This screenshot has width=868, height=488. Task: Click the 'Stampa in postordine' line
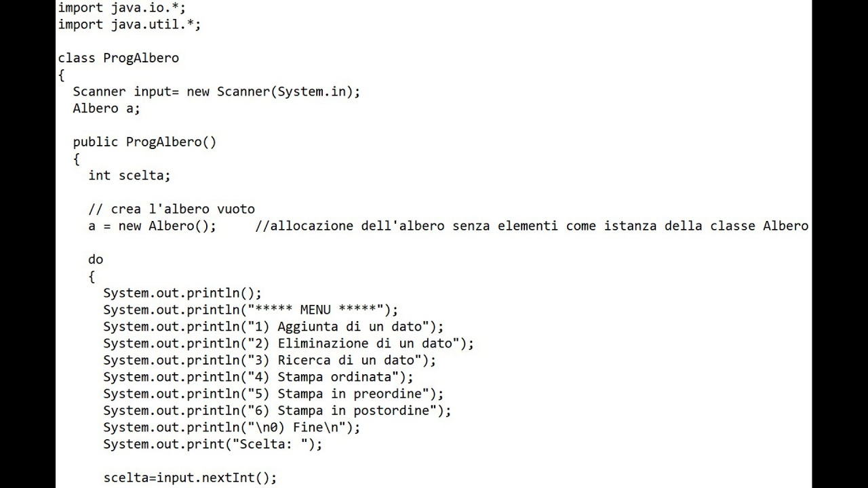tap(277, 410)
